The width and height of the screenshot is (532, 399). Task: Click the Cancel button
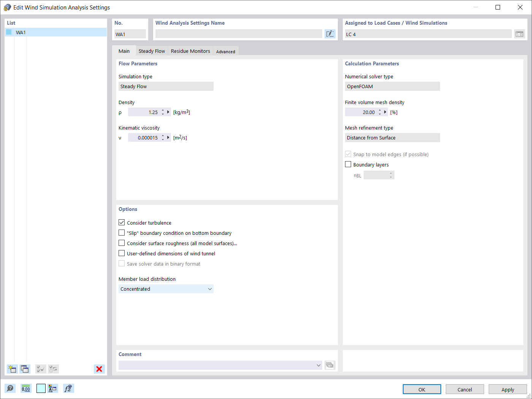465,389
